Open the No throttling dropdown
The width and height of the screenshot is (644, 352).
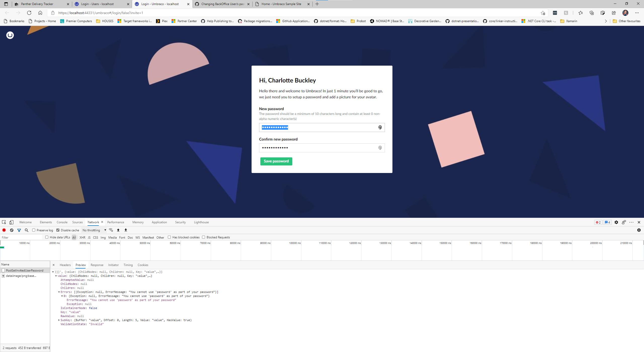point(94,230)
